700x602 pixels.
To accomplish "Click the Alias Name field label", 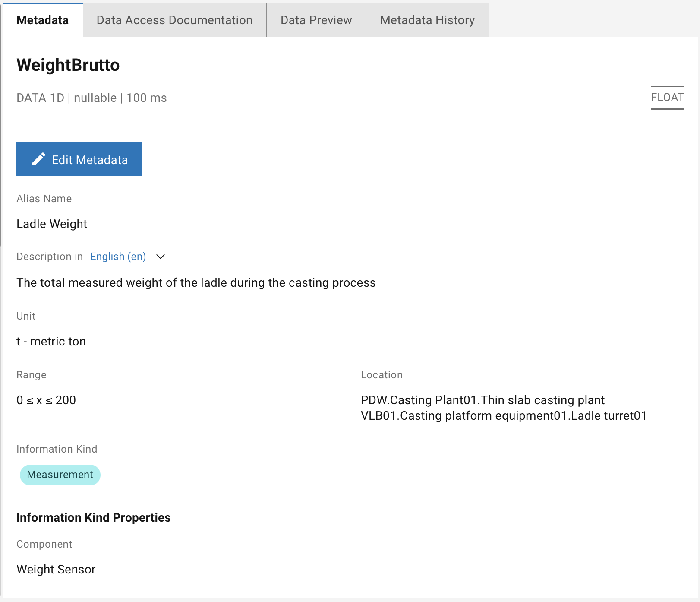I will 44,199.
